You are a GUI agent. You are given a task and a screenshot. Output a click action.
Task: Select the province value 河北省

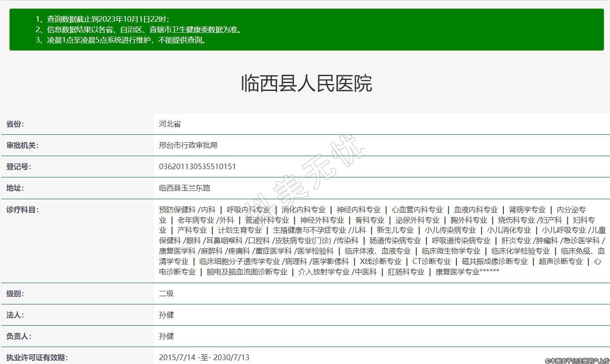[170, 124]
